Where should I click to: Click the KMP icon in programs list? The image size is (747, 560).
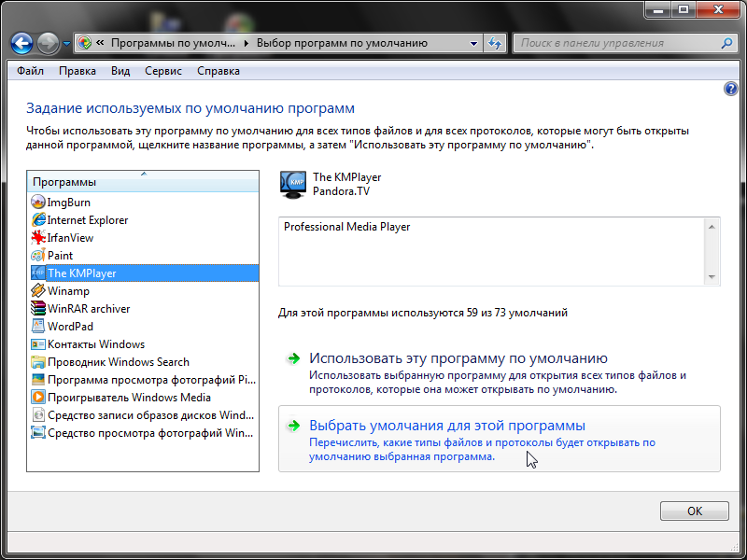[38, 273]
